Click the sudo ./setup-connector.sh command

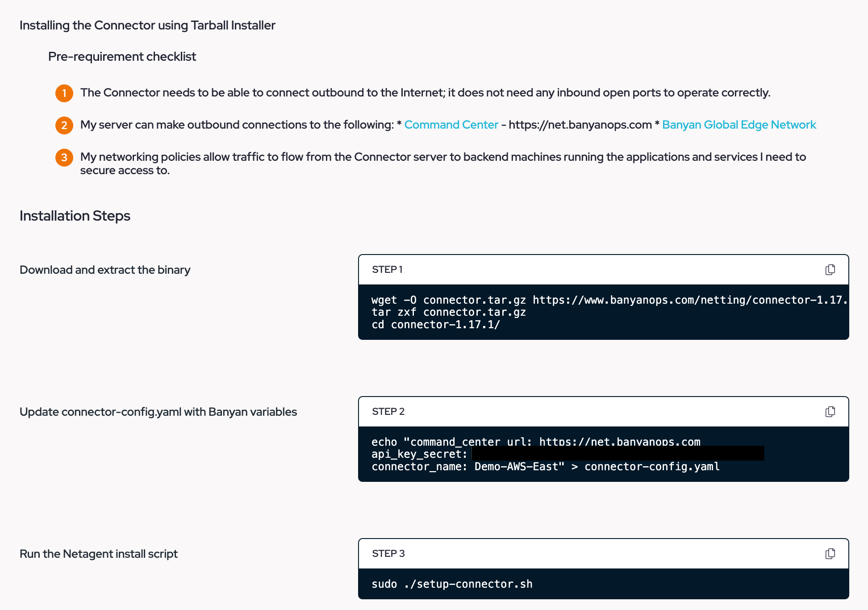[x=452, y=584]
